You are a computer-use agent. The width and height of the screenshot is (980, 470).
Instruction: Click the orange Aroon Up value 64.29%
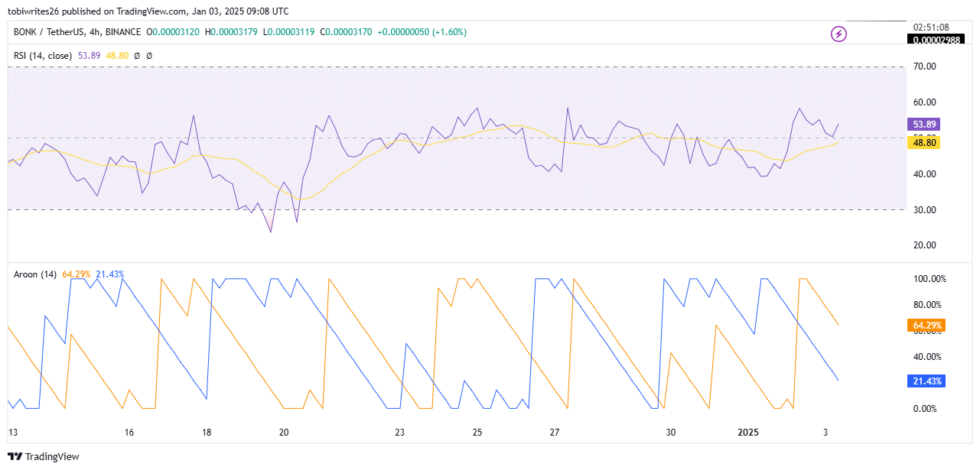pos(77,274)
